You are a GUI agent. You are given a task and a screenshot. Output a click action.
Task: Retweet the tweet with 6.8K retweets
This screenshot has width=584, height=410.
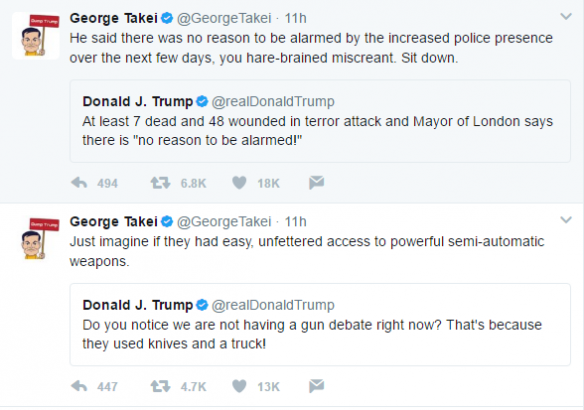(161, 182)
